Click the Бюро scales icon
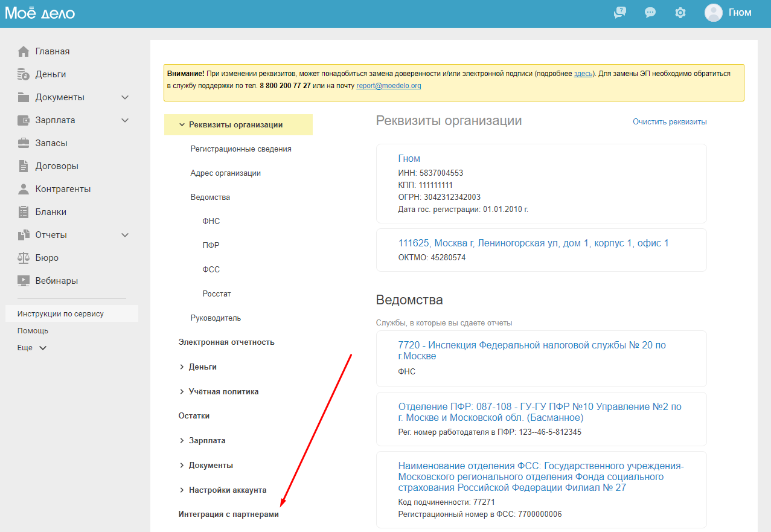The height and width of the screenshot is (532, 771). (x=24, y=258)
